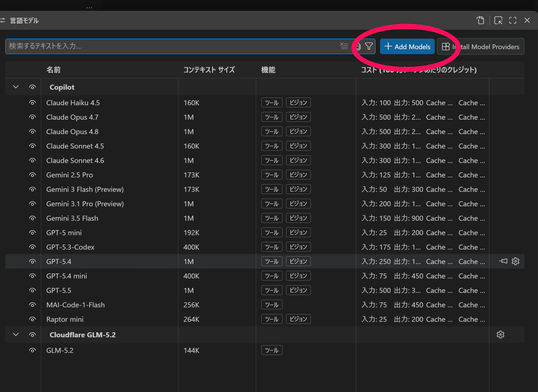Image resolution: width=538 pixels, height=392 pixels.
Task: Toggle visibility of the Copilot group
Action: tap(32, 87)
